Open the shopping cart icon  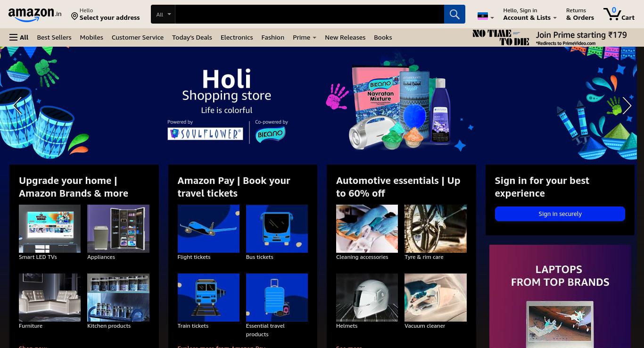[x=619, y=14]
